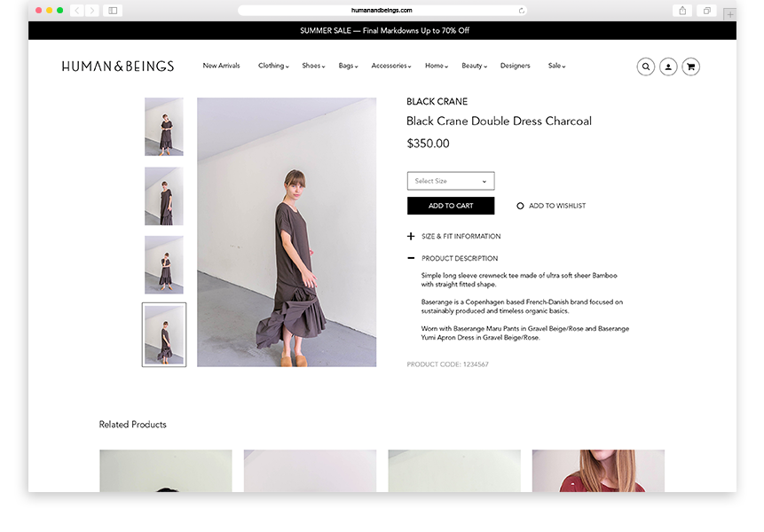Viewport: 764px width, 532px height.
Task: Select the first product thumbnail
Action: tap(164, 127)
